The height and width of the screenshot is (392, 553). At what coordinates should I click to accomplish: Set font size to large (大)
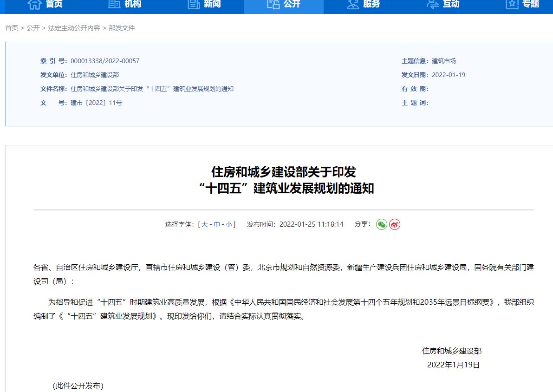(x=205, y=224)
